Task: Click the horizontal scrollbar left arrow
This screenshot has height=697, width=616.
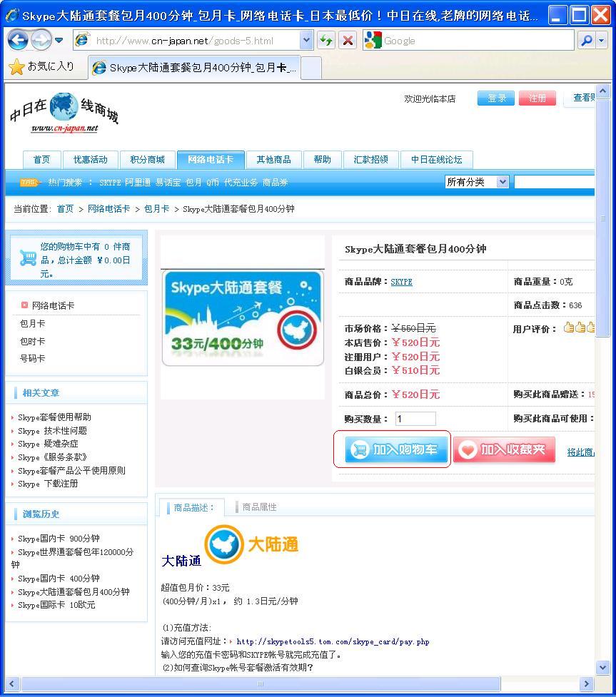Action: [12, 683]
